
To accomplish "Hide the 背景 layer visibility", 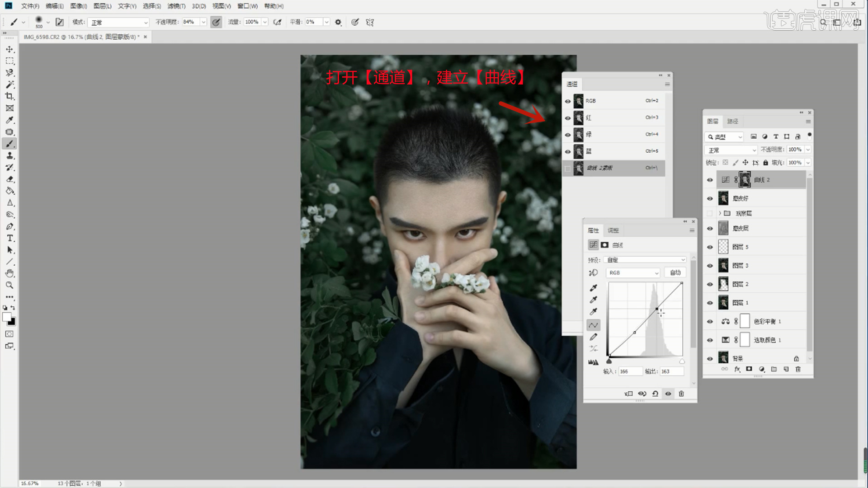I will (710, 359).
